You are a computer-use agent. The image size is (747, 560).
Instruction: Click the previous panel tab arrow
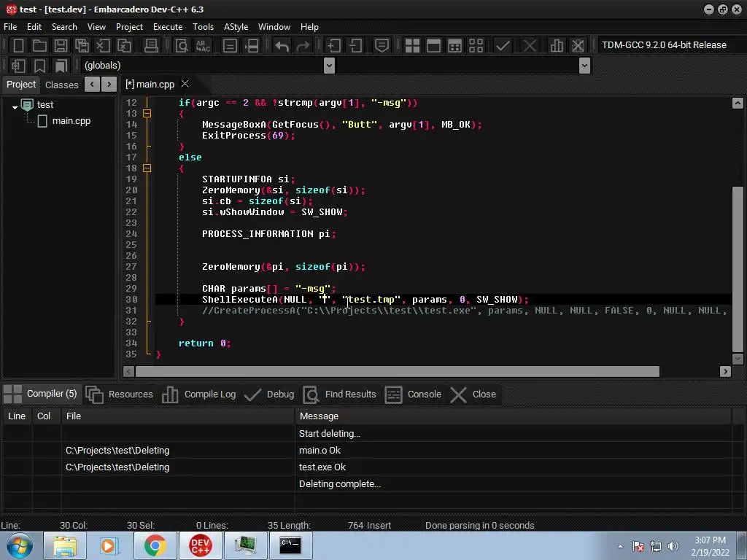92,85
